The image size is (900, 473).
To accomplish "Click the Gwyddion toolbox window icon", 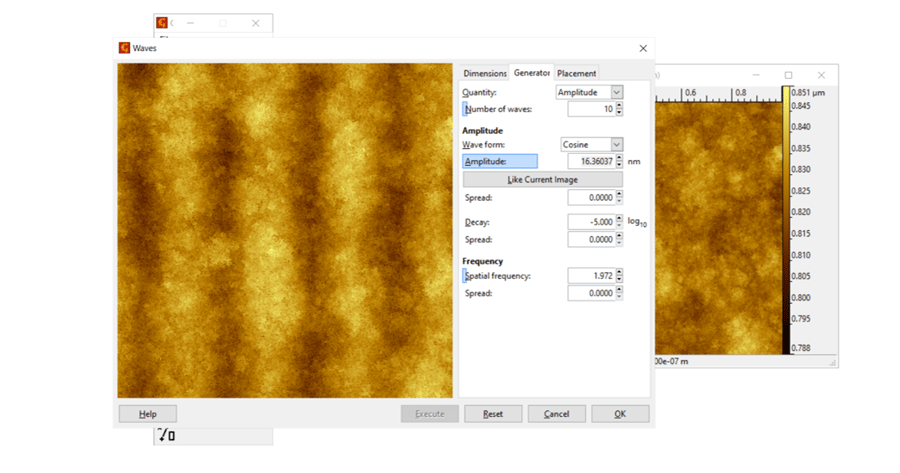I will tap(162, 22).
